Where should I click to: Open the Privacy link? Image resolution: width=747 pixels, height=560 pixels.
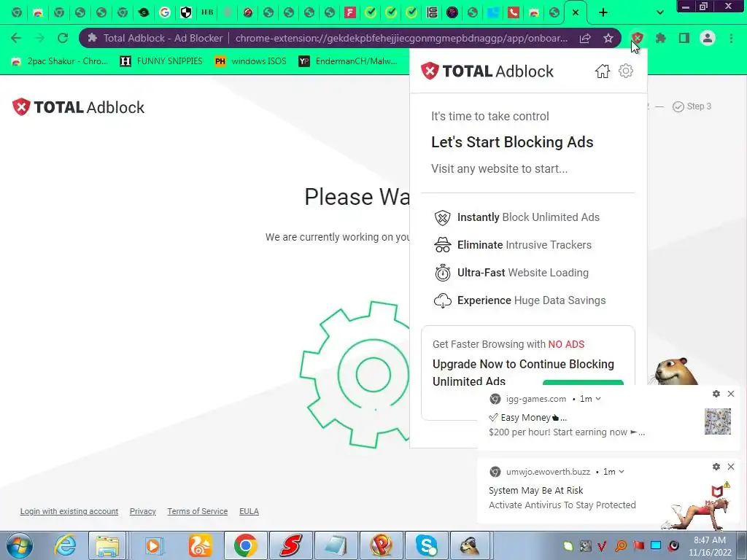click(x=143, y=511)
